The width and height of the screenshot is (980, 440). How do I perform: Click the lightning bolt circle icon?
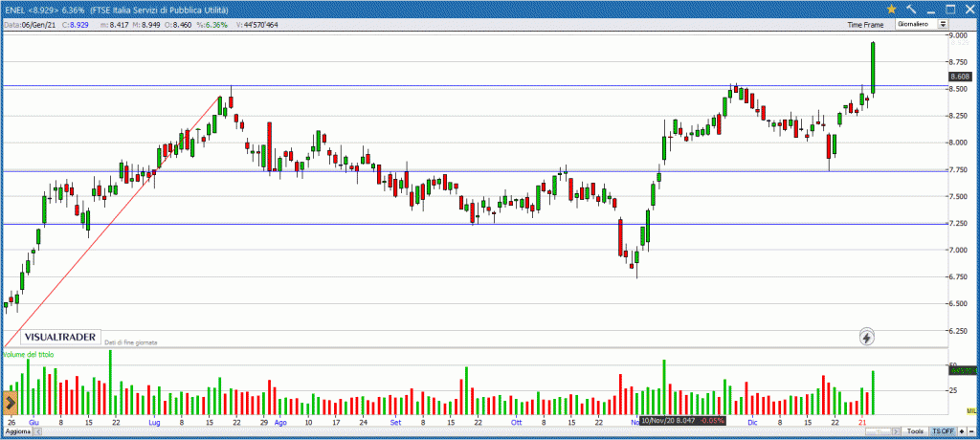[867, 338]
